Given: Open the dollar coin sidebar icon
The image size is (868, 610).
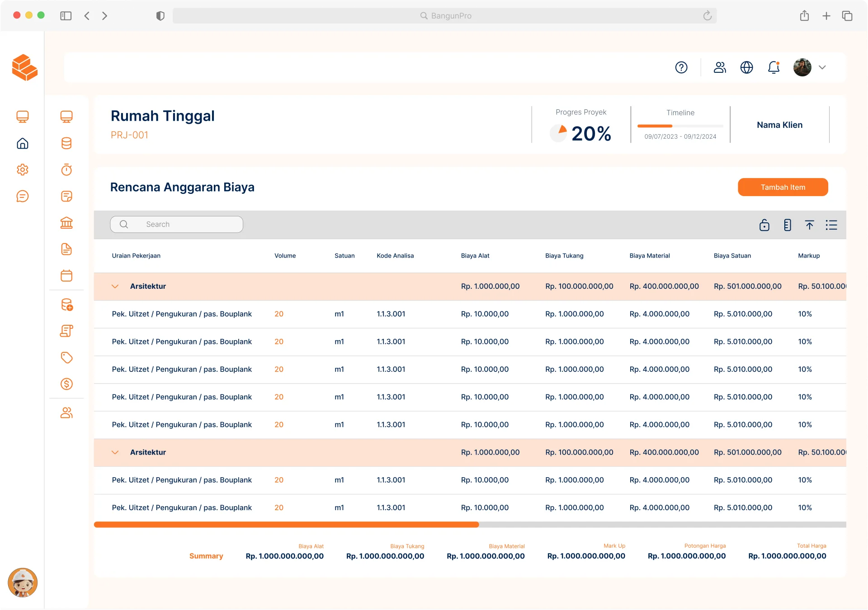Looking at the screenshot, I should 66,384.
